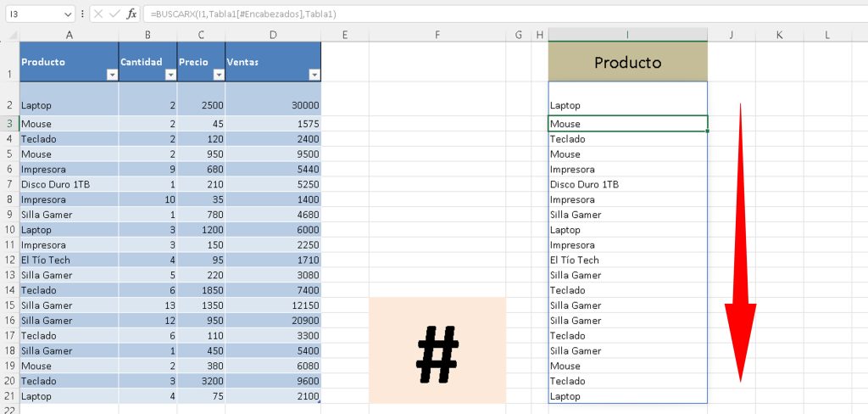This screenshot has height=414, width=868.
Task: Click the Enter checkmark icon in formula bar
Action: [x=114, y=14]
